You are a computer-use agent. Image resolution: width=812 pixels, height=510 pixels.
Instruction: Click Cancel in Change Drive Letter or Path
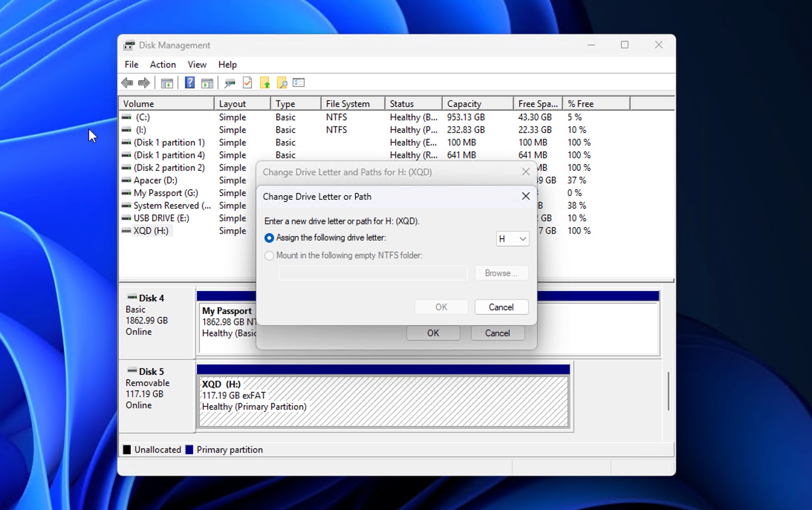(x=501, y=307)
